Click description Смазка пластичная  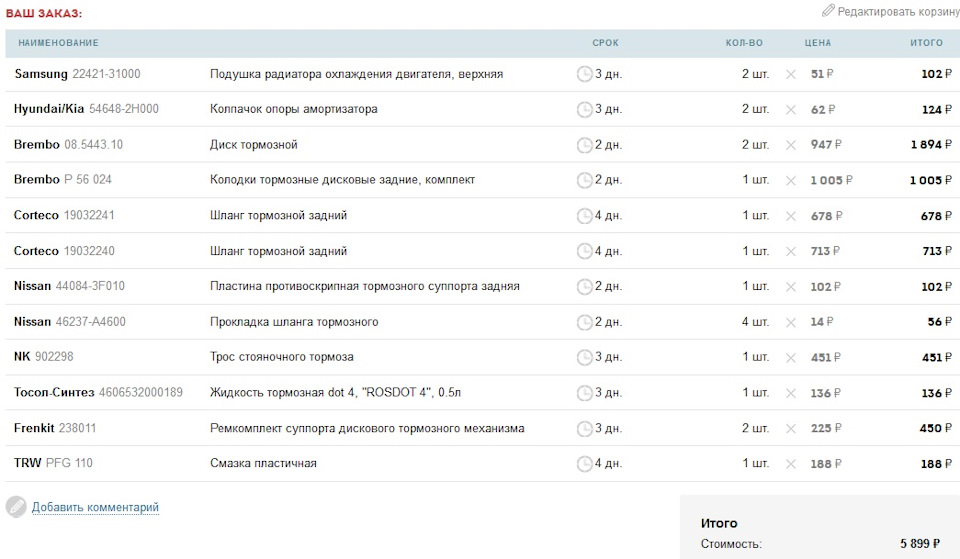[263, 463]
